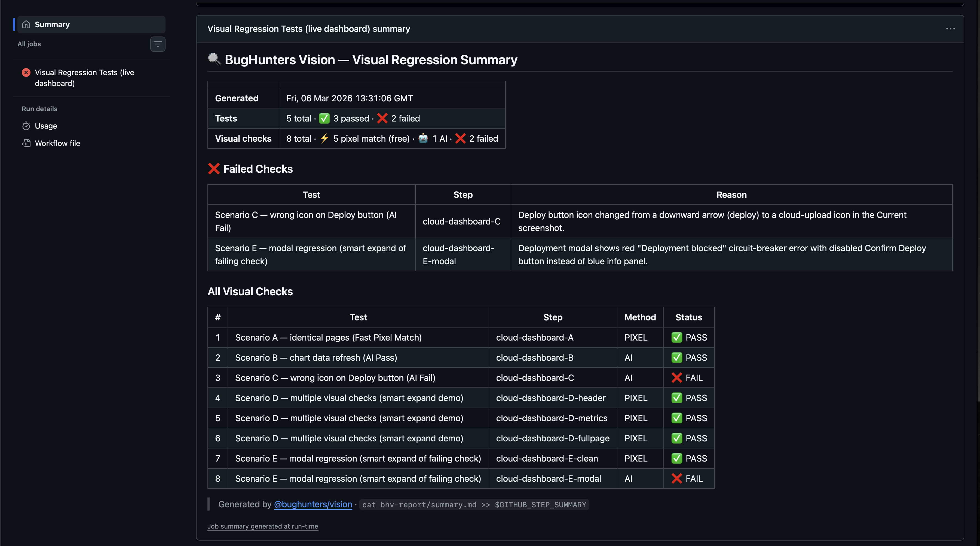Open the Workflow file page
The height and width of the screenshot is (546, 980).
(x=57, y=143)
